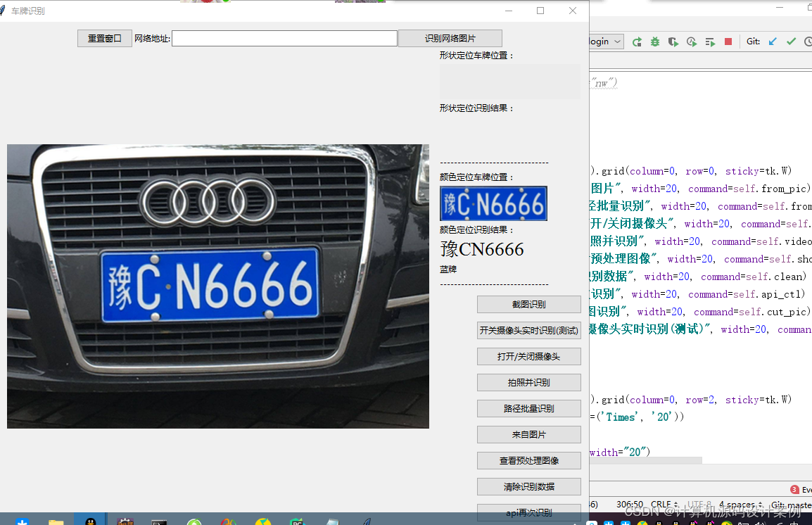Click code text ('Times', '20') in editor
This screenshot has height=525, width=812.
point(640,417)
